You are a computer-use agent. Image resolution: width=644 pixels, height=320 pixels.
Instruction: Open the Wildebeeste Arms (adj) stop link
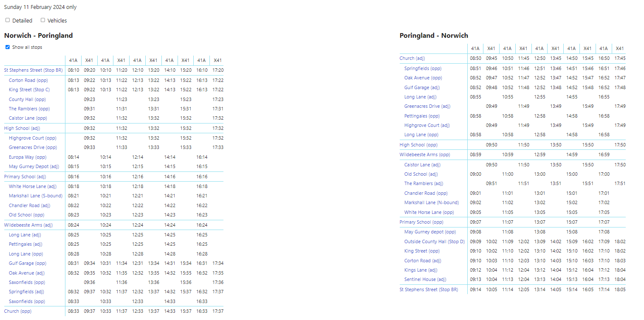[28, 225]
